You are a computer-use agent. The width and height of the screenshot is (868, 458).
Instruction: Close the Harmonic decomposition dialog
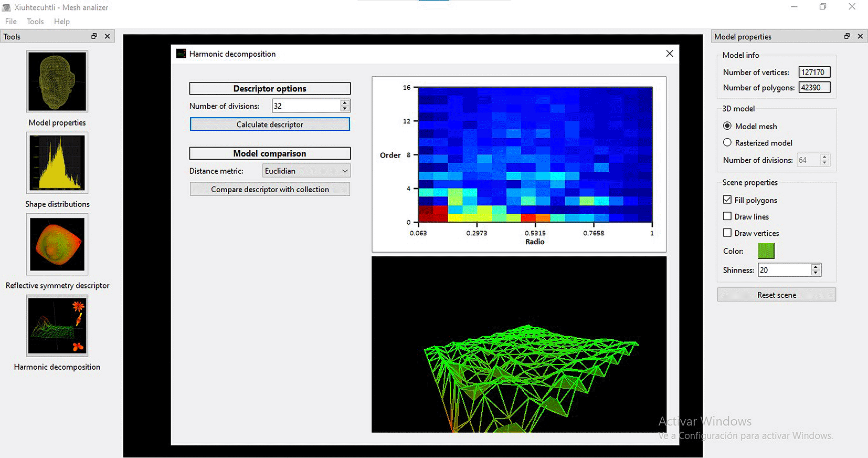(670, 54)
